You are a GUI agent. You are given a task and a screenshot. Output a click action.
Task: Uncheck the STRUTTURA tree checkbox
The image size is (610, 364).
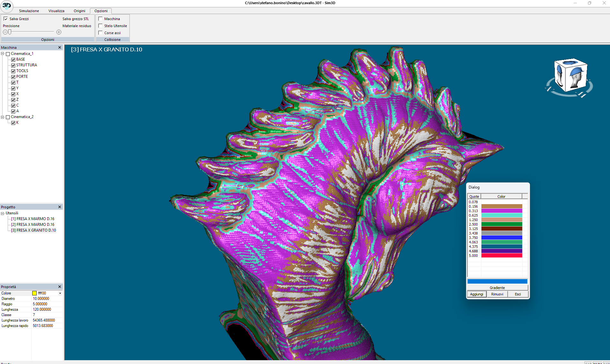tap(13, 65)
